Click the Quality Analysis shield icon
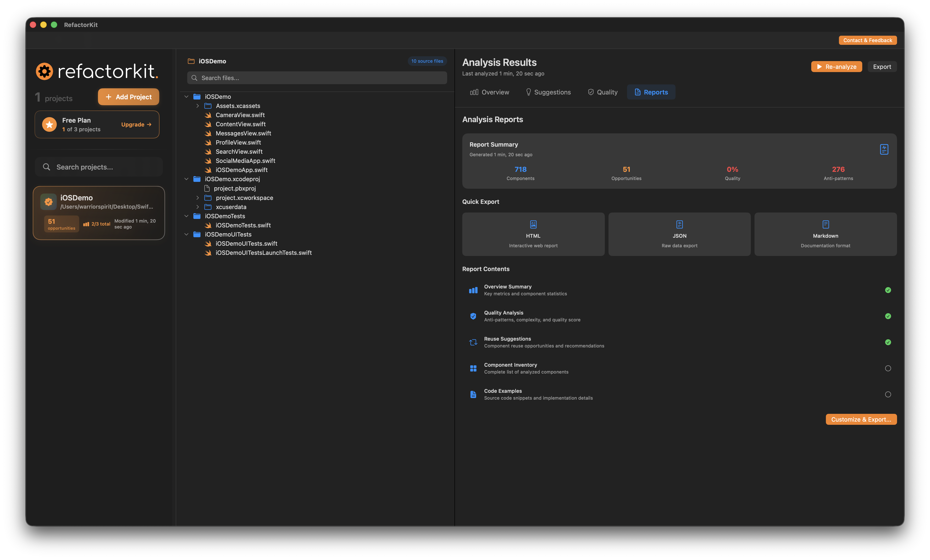Viewport: 930px width, 560px height. click(x=473, y=316)
